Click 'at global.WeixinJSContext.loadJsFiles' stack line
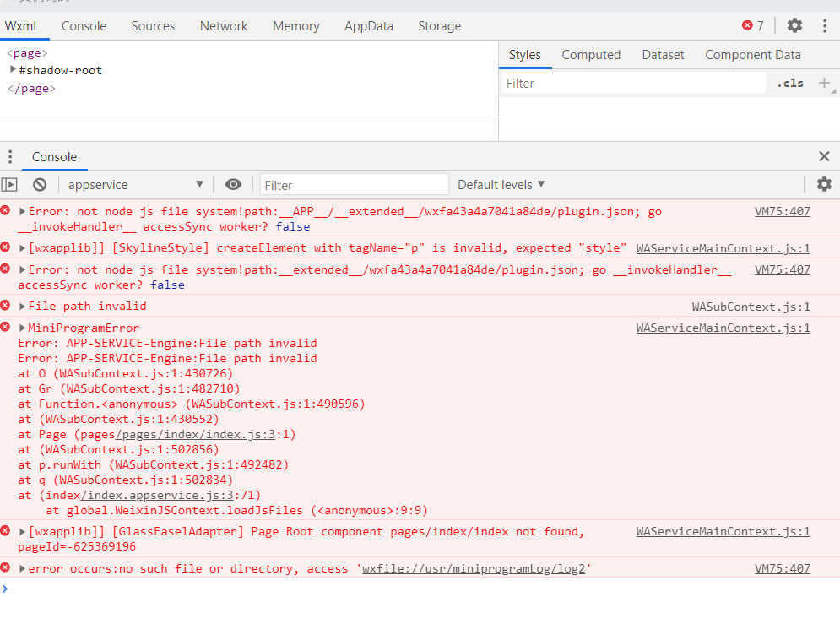 pos(236,510)
